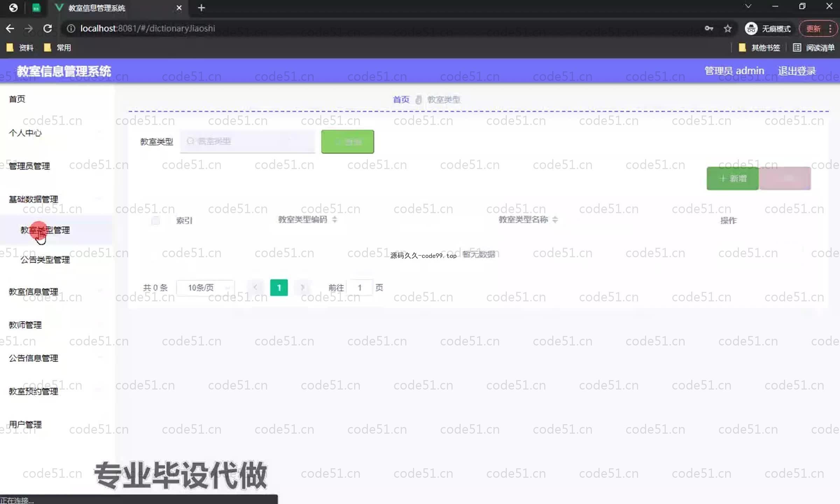Click 退出登录 to log out
This screenshot has width=840, height=504.
[x=797, y=71]
